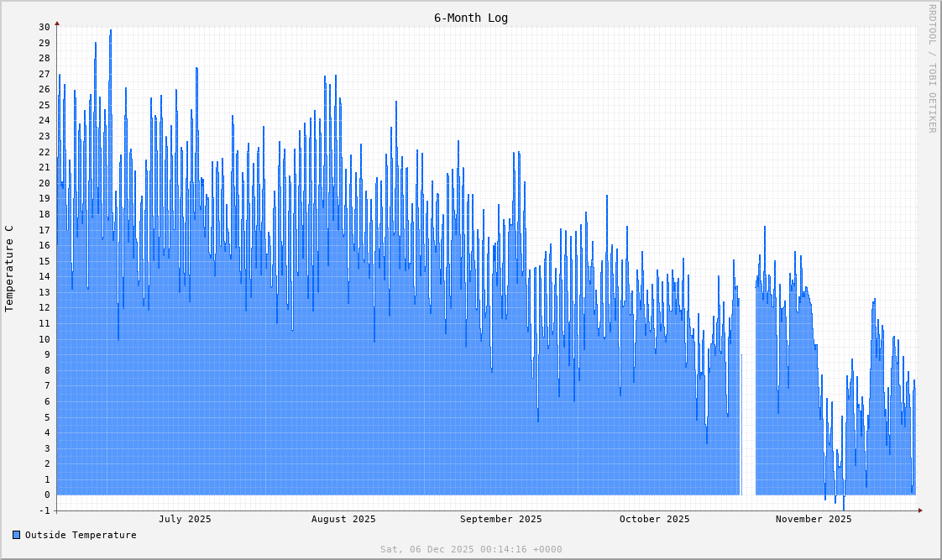
Task: Select the Temperature C axis label
Action: click(12, 266)
